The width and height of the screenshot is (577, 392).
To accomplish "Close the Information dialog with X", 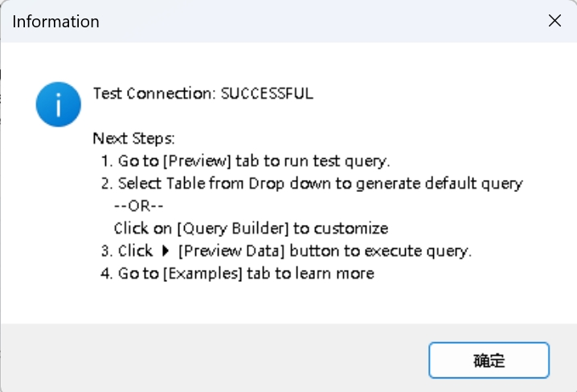I will pyautogui.click(x=554, y=22).
